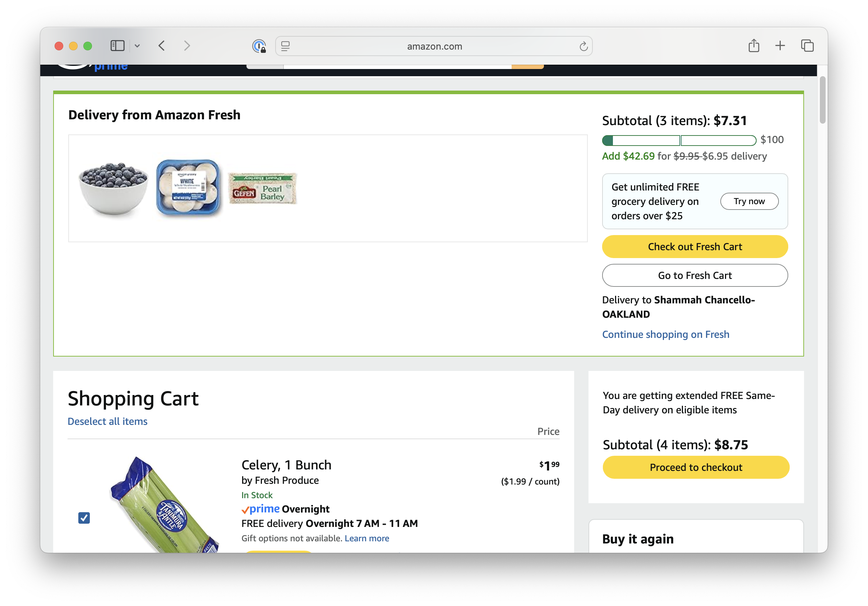Viewport: 868px width, 606px height.
Task: Click the Try now button
Action: (x=749, y=201)
